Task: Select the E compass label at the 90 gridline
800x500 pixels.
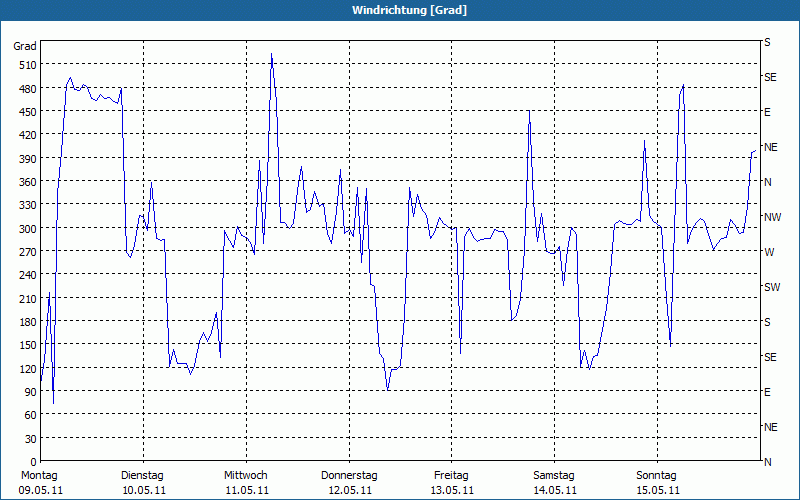Action: point(767,392)
